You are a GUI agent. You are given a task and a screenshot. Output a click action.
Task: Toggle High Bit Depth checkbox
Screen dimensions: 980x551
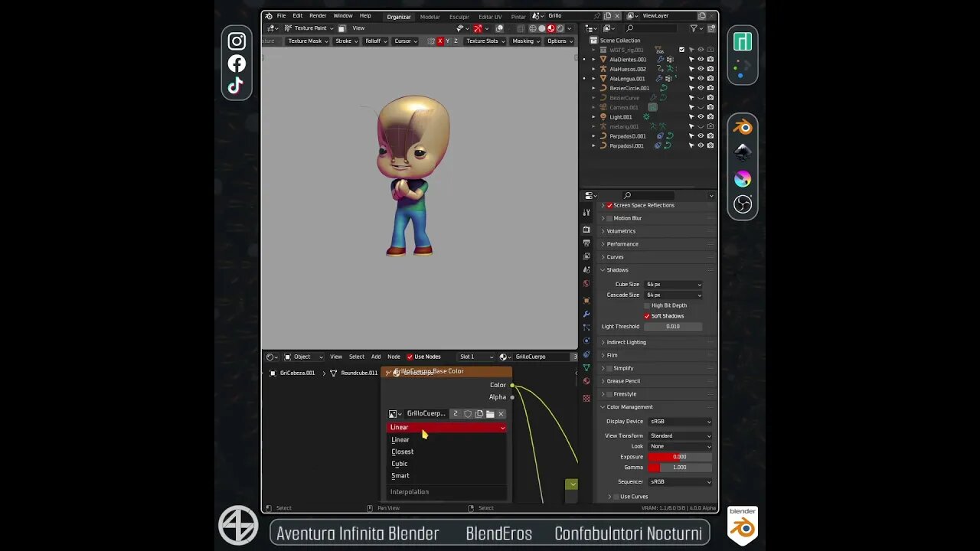click(647, 305)
